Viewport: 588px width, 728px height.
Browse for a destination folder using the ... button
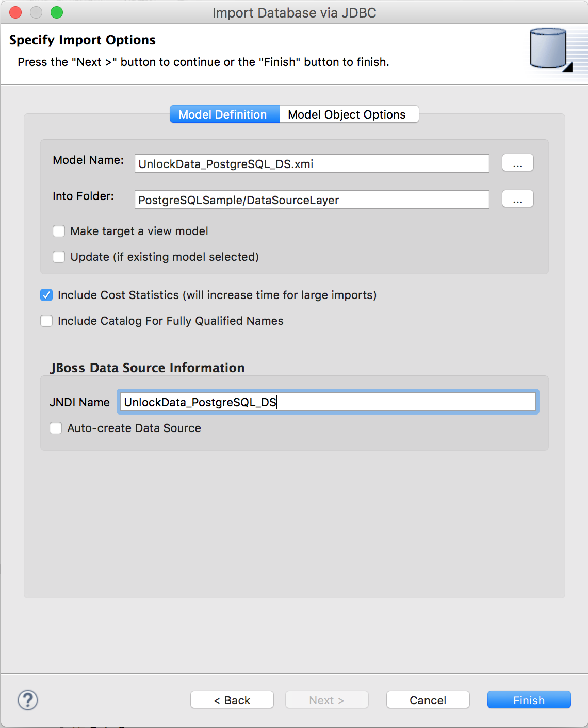[x=517, y=199]
